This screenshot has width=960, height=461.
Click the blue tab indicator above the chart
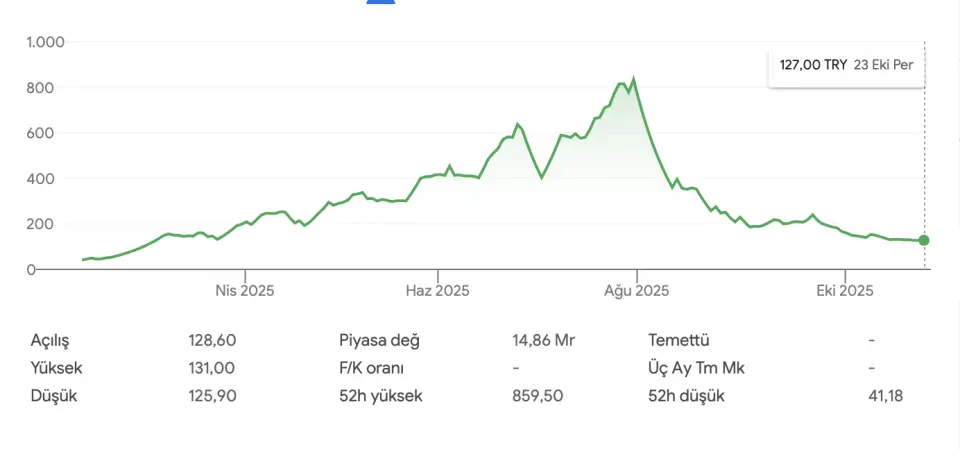click(x=381, y=2)
